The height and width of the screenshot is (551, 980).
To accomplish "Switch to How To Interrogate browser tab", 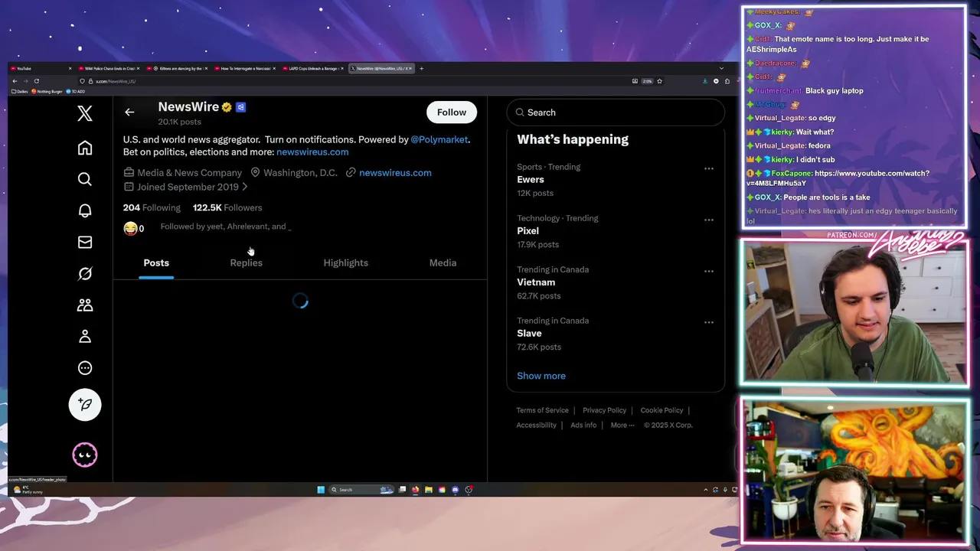I will (x=246, y=68).
